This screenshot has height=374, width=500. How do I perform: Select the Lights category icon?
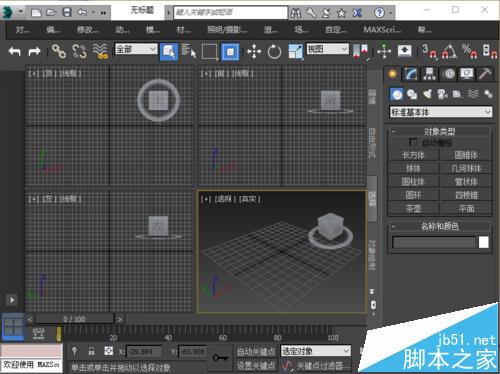click(427, 94)
